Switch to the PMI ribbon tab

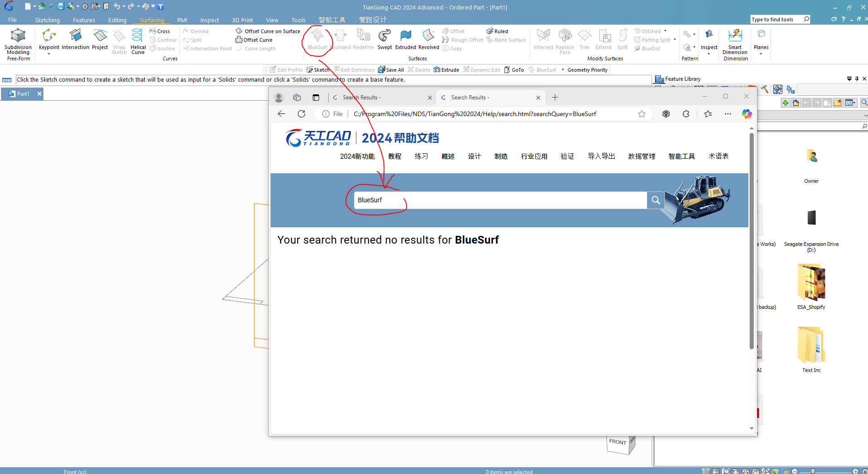tap(182, 20)
